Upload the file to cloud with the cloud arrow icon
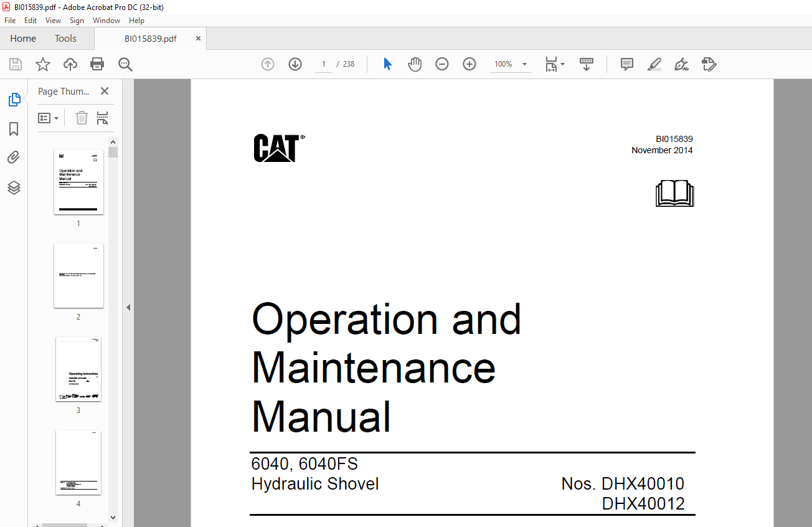The height and width of the screenshot is (527, 812). (70, 64)
